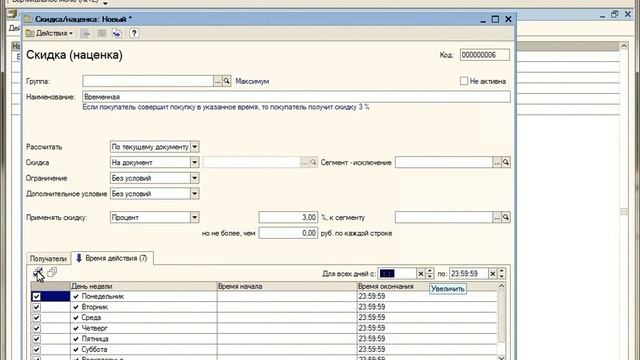Image resolution: width=640 pixels, height=360 pixels.
Task: Expand the Применять скидку Процент dropdown
Action: pos(195,217)
